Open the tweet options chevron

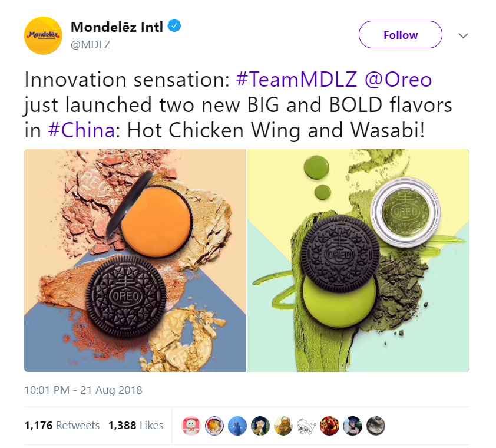tap(463, 35)
